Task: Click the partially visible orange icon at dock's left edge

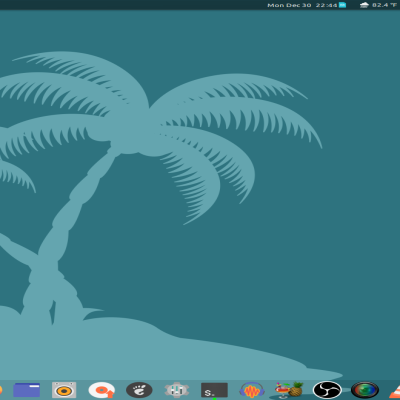Action: [x=1, y=390]
